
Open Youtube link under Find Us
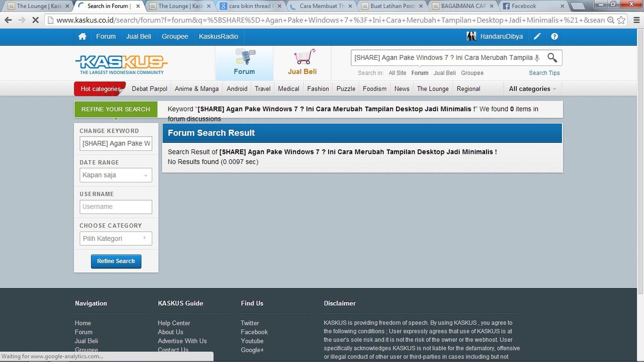pyautogui.click(x=252, y=341)
